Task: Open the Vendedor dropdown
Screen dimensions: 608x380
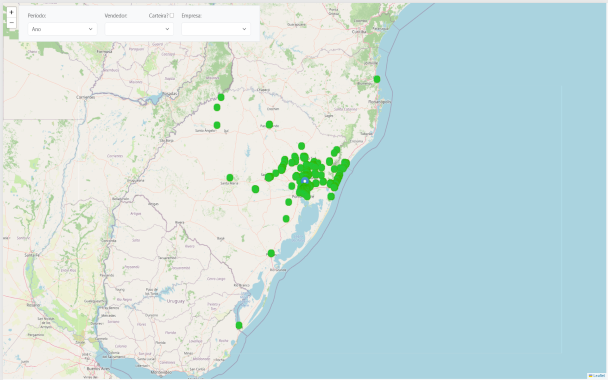Action: coord(139,29)
